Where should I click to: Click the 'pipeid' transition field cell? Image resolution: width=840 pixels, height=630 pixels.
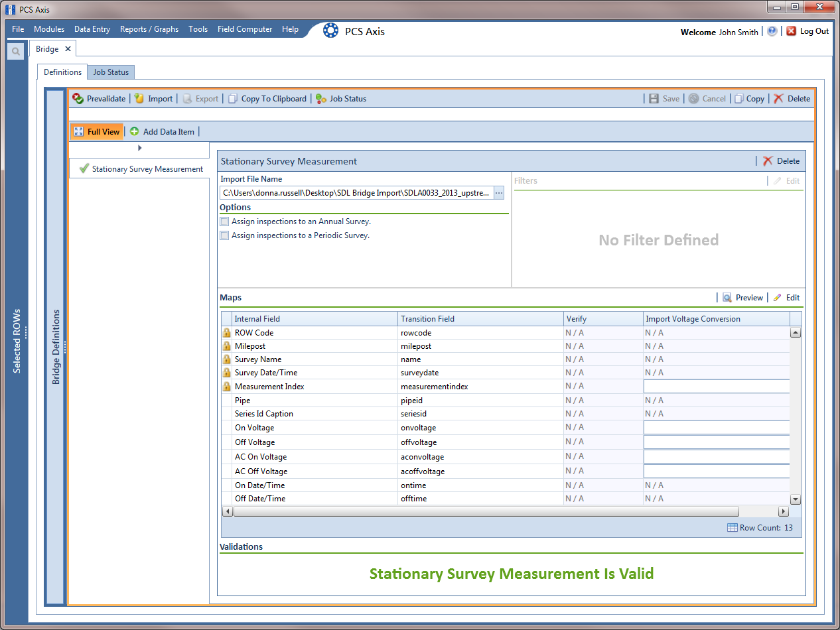tap(480, 401)
